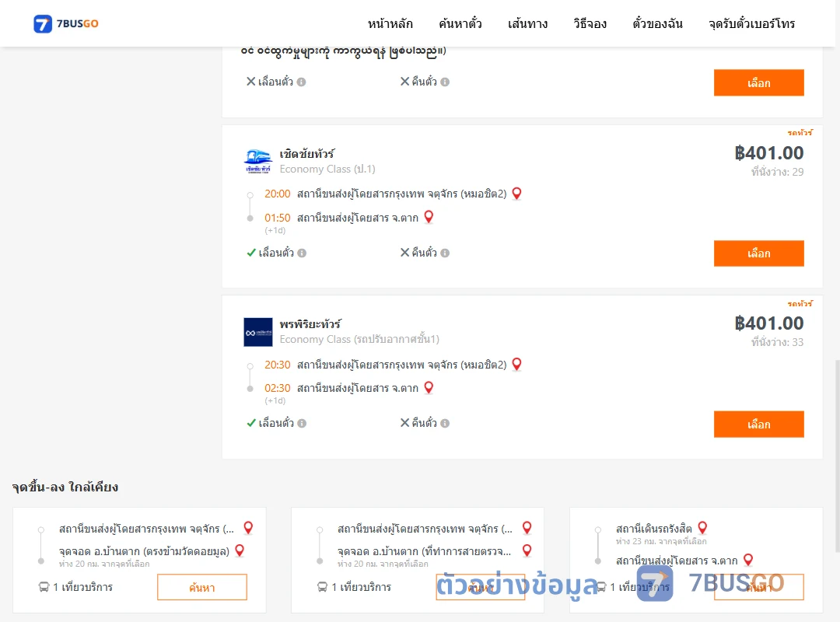Click ที่นั่งว่าง: 33 text
Screen dimensions: 840x622
[x=777, y=342]
